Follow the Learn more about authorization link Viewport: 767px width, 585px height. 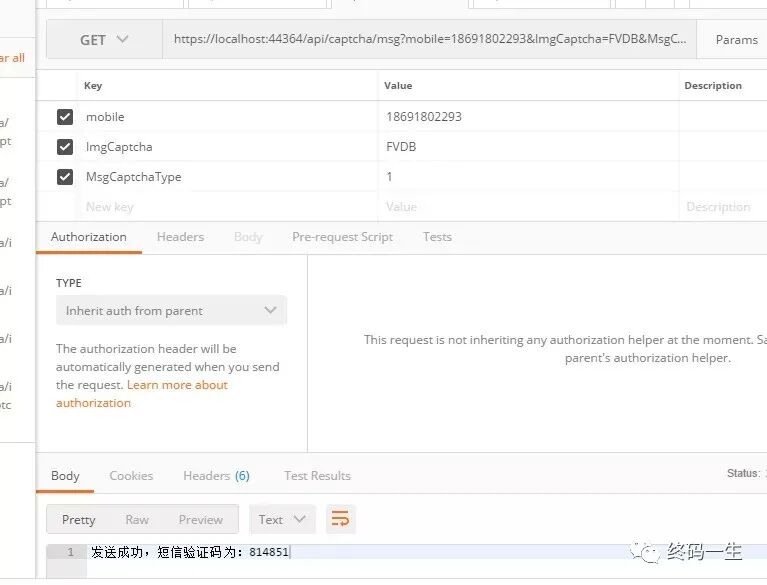tap(142, 394)
